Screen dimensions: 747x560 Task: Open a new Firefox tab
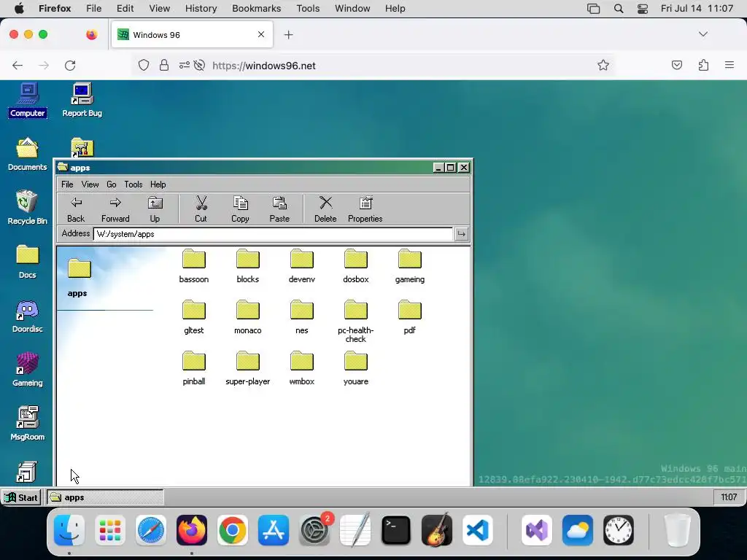(288, 35)
